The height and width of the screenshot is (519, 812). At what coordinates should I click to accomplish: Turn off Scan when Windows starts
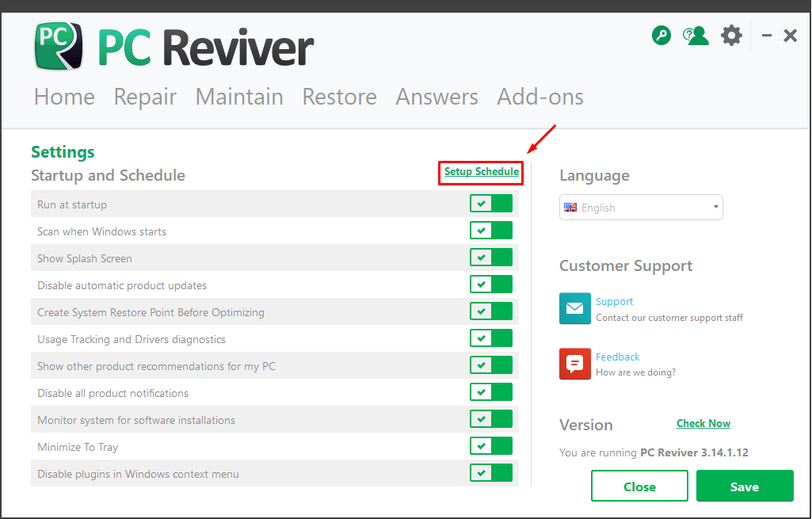491,230
